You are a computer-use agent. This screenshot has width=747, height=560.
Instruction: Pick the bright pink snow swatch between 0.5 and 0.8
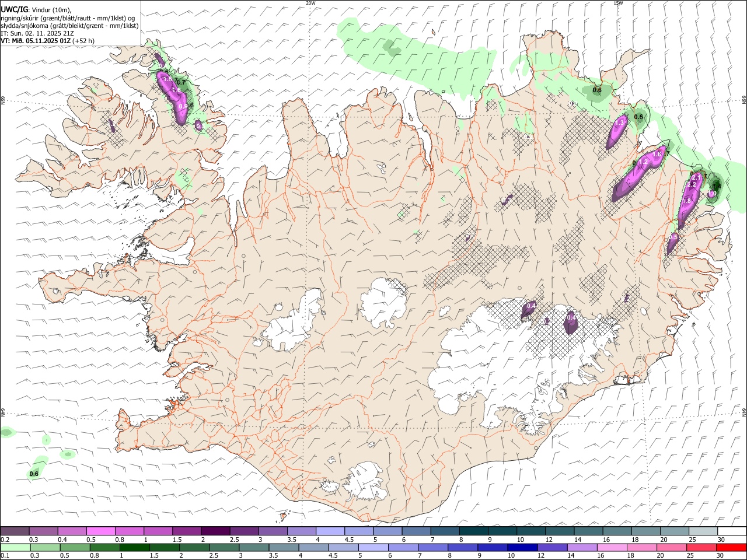click(101, 531)
